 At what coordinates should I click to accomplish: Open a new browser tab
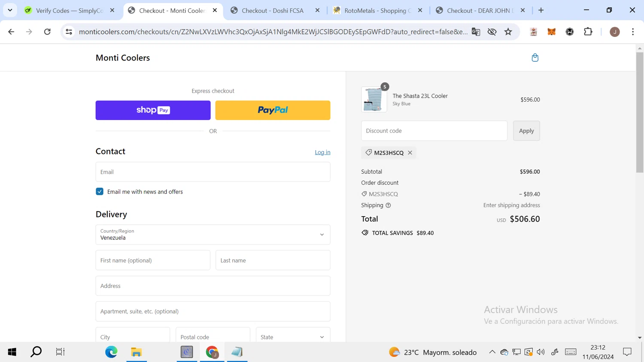click(x=541, y=10)
